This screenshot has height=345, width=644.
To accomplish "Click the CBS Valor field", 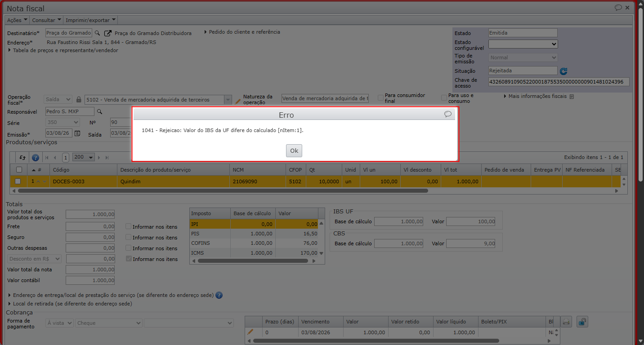I will 471,243.
